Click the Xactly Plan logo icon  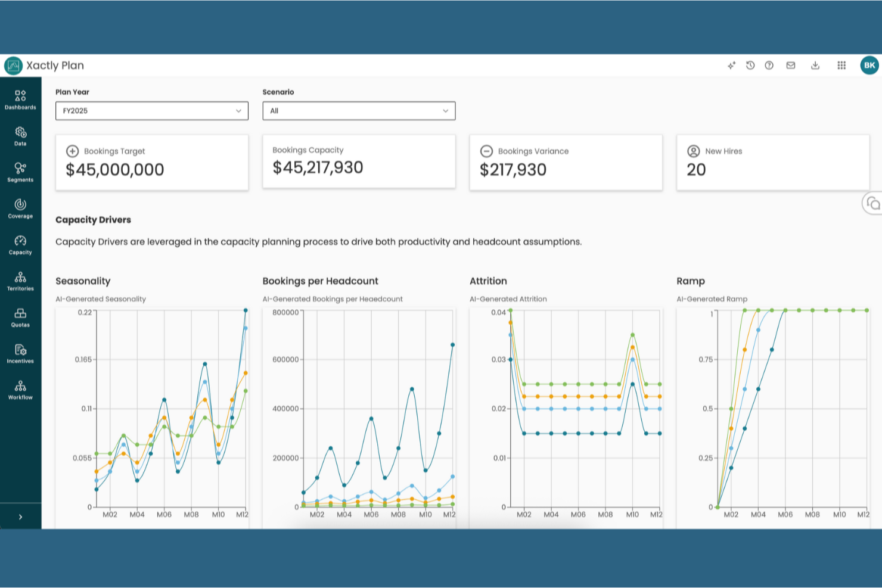(x=13, y=66)
